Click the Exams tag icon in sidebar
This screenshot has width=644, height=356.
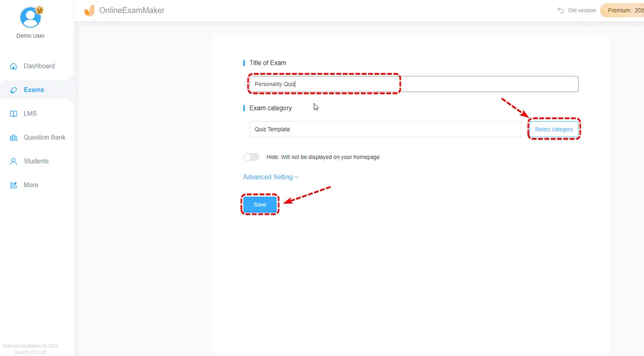click(x=14, y=90)
